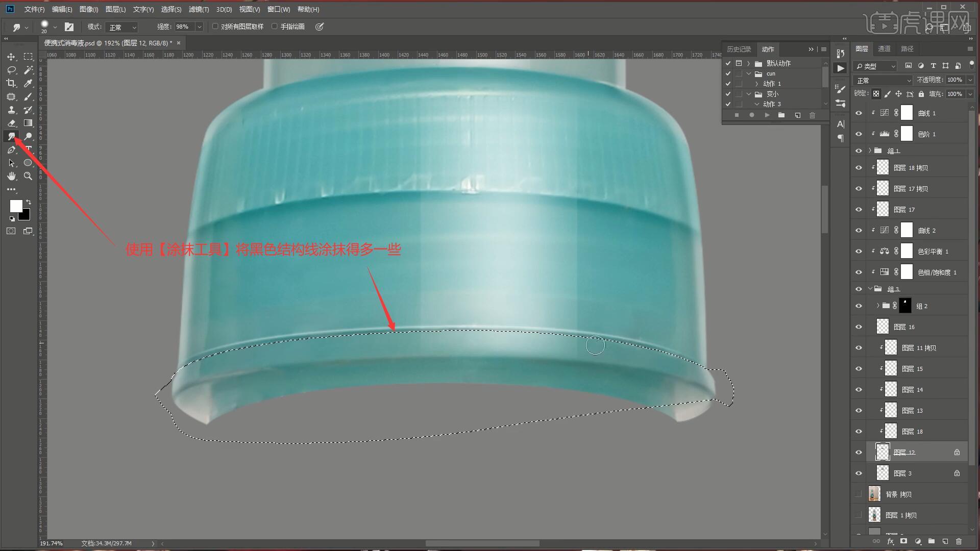Screen dimensions: 980x551
Task: Expand the 组 2 layer group
Action: click(878, 306)
